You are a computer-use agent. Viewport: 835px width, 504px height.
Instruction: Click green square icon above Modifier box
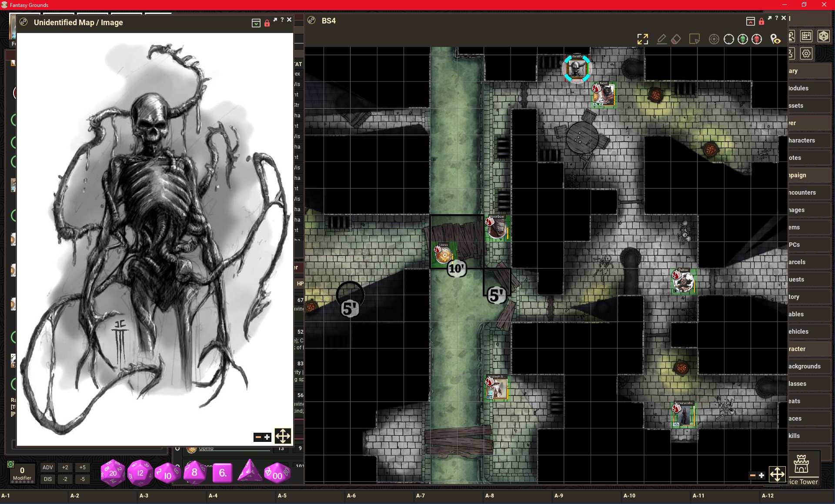point(11,464)
